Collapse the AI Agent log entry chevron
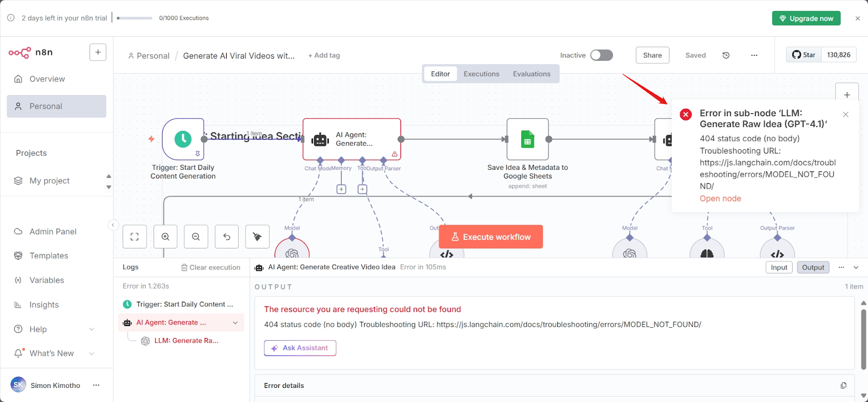Viewport: 868px width, 402px height. pyautogui.click(x=235, y=323)
